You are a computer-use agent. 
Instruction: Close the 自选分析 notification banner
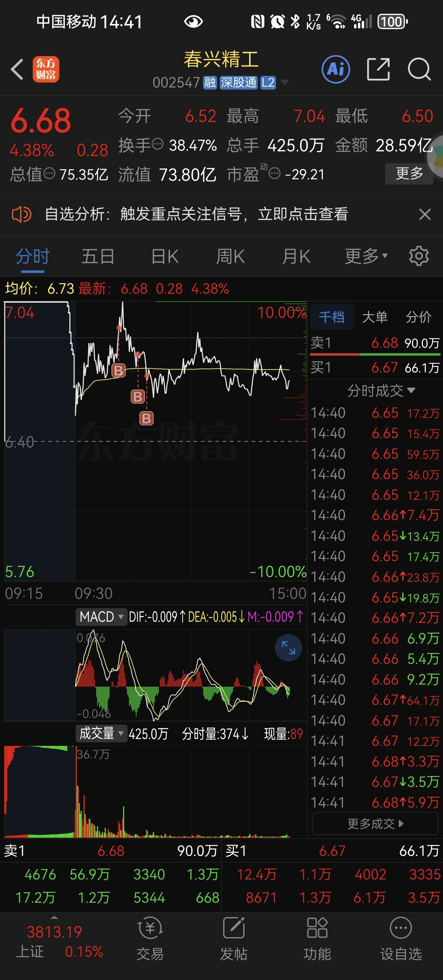point(425,214)
